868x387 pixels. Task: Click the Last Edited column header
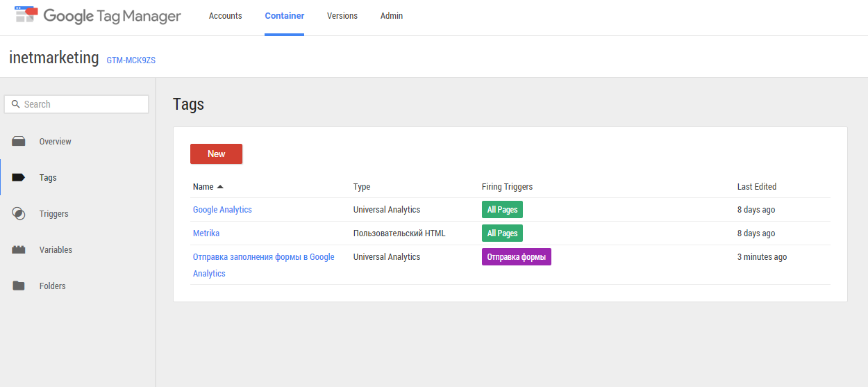(757, 187)
